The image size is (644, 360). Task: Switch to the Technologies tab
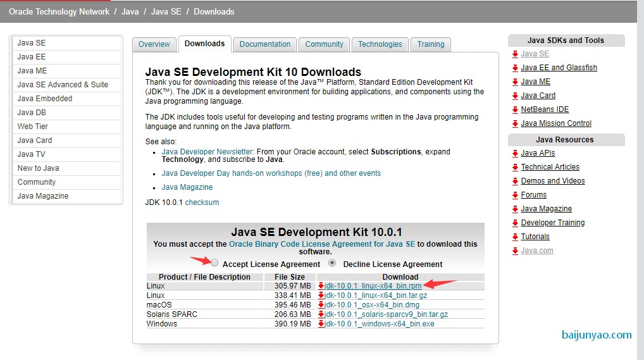coord(380,44)
